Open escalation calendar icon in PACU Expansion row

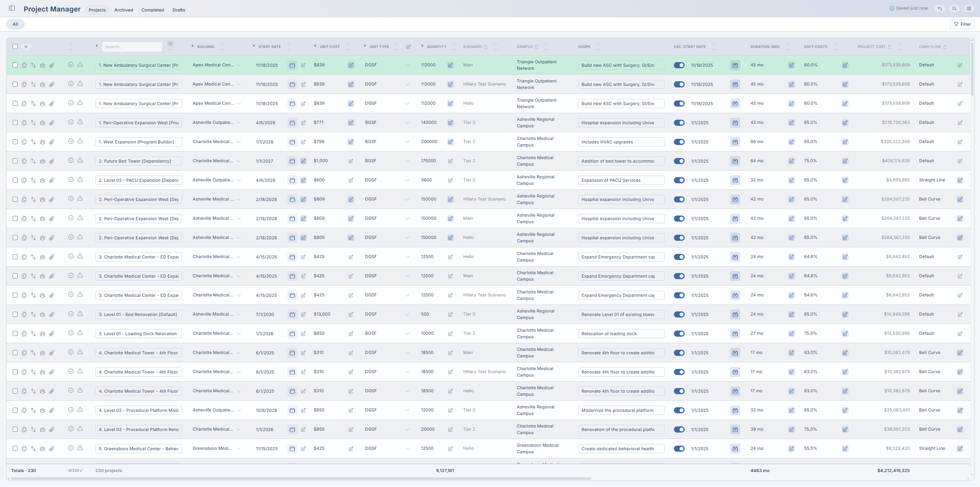[x=735, y=180]
